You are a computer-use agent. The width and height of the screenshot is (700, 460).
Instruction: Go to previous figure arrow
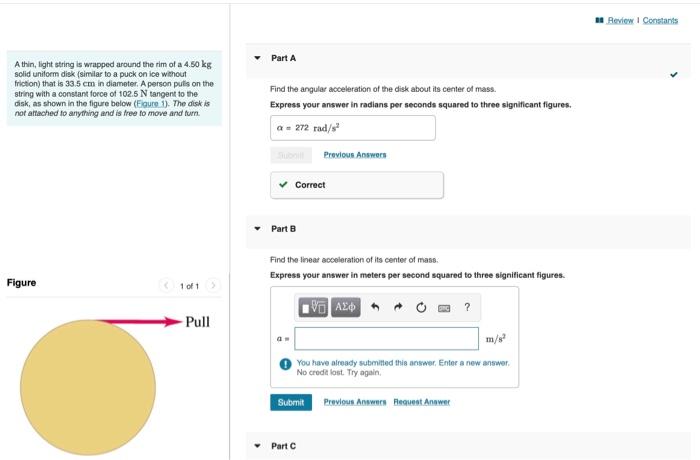(x=166, y=285)
